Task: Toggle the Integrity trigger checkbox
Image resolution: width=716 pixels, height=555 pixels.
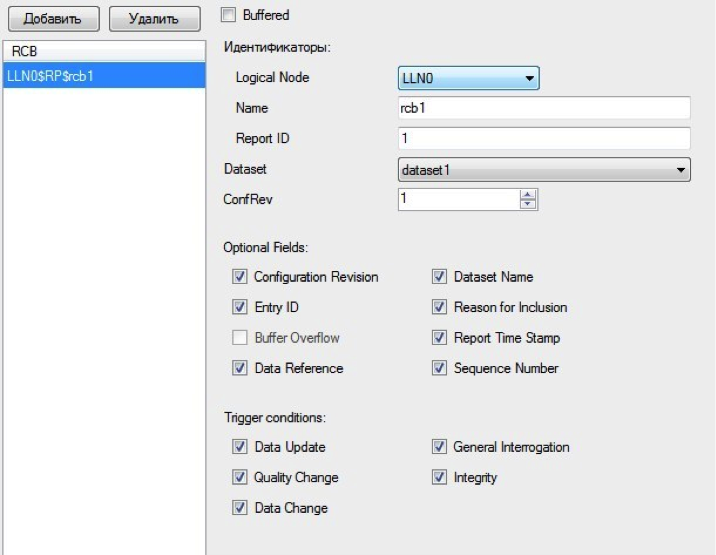Action: click(439, 477)
